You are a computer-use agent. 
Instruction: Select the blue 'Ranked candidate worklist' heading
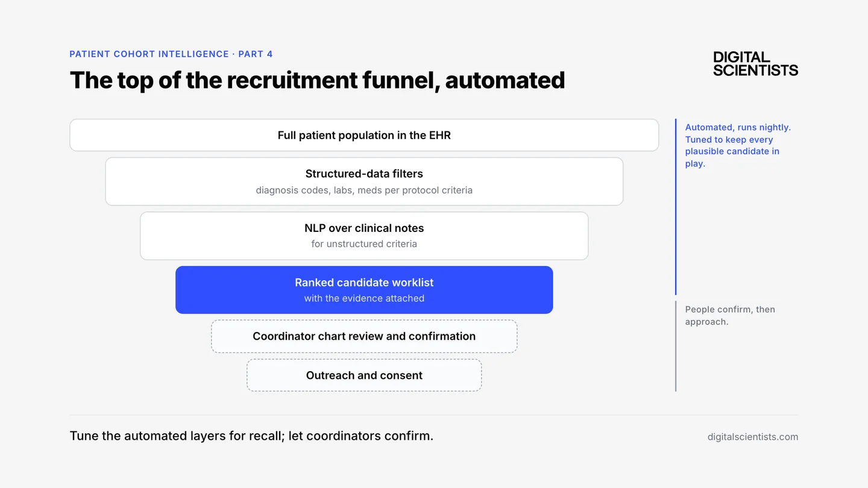pyautogui.click(x=364, y=282)
